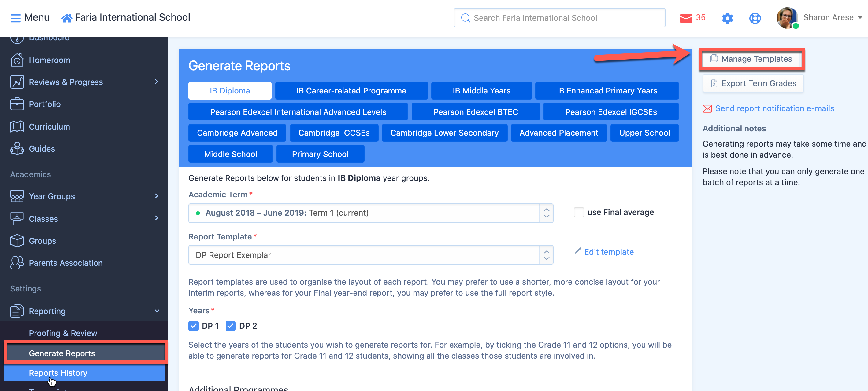The image size is (868, 391).
Task: Switch to IB Enhanced Primary Years tab
Action: 606,90
